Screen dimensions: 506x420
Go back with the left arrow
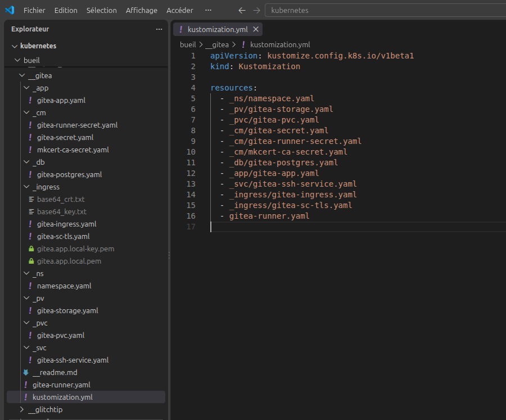pos(242,10)
